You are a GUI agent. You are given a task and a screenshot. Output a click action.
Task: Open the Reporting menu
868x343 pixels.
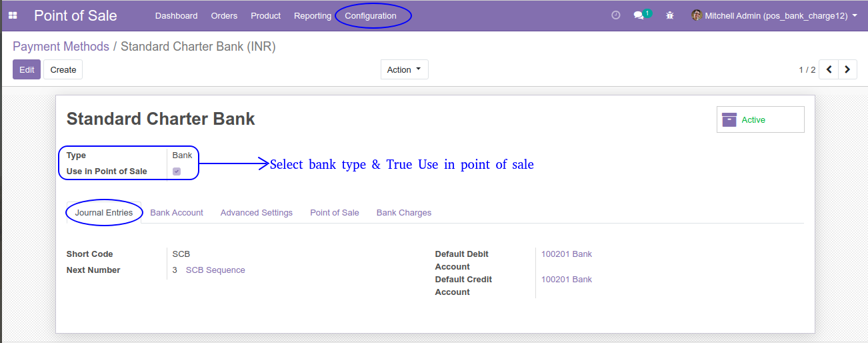click(313, 15)
